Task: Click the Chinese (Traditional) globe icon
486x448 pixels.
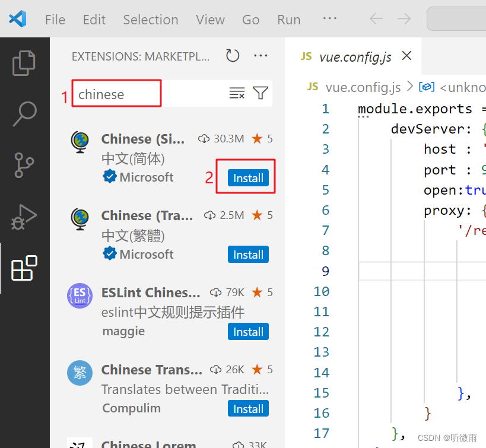Action: point(80,219)
